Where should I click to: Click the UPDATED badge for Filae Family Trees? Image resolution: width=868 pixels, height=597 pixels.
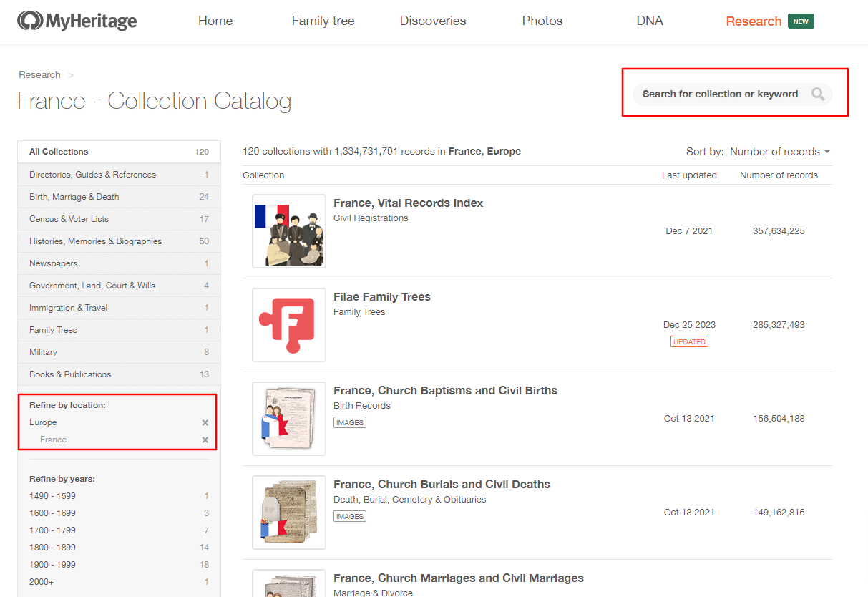tap(689, 341)
